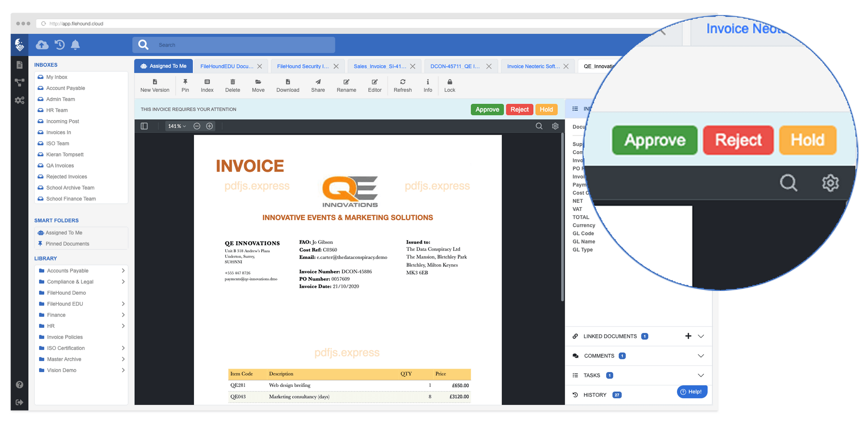Download the current invoice

coord(287,85)
